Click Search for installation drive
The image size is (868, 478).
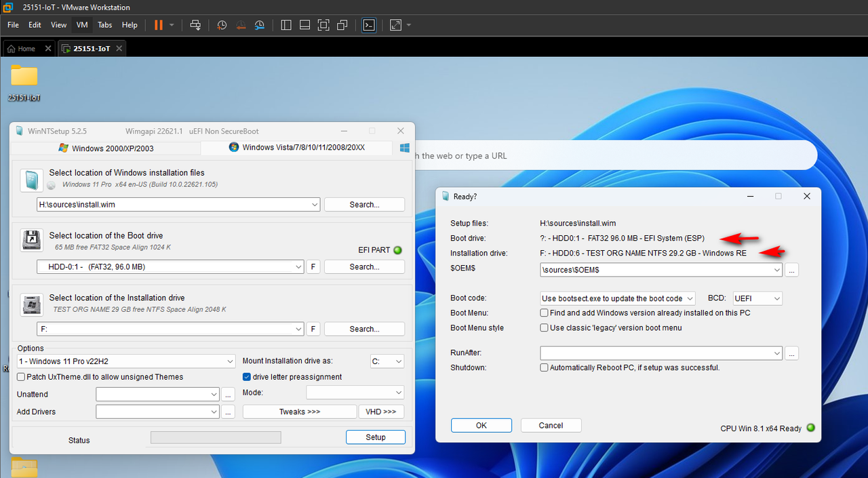click(x=364, y=330)
